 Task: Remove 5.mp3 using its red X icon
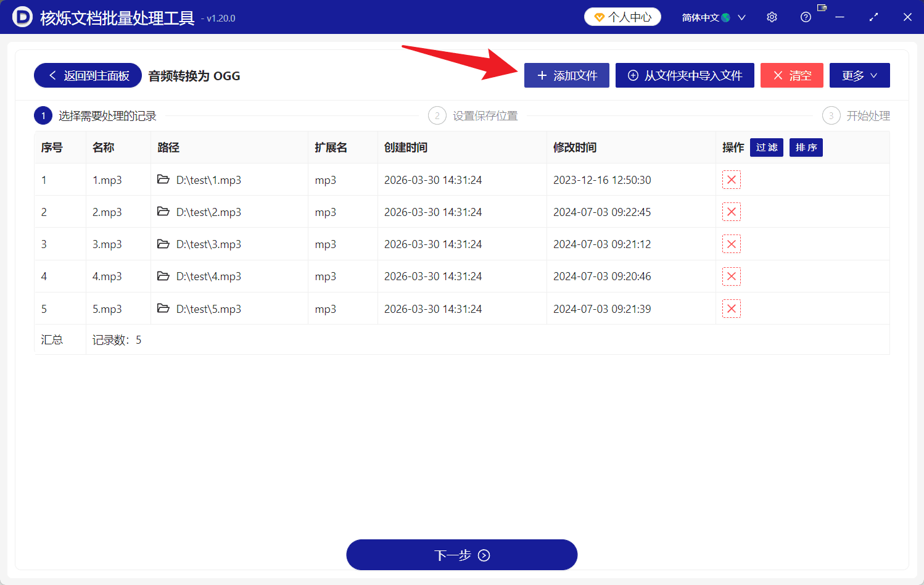[x=731, y=308]
